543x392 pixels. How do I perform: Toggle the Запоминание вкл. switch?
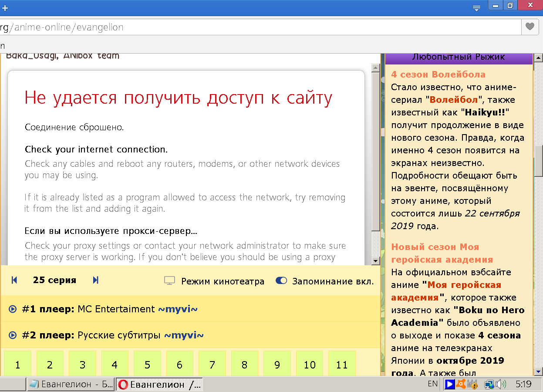(281, 281)
